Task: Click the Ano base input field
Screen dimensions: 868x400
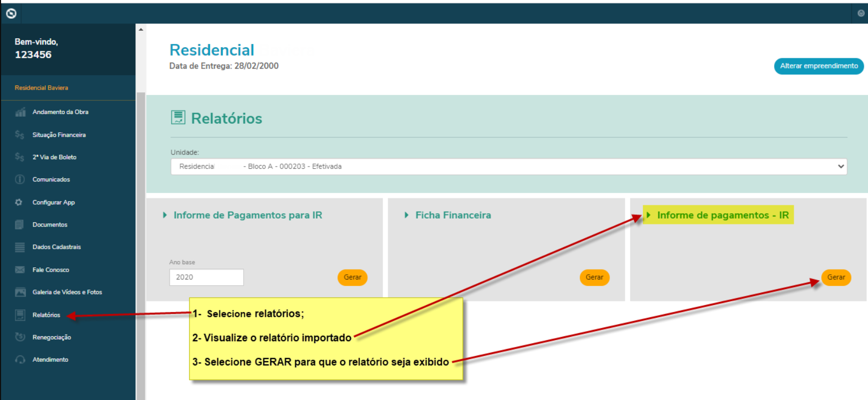Action: click(x=207, y=277)
